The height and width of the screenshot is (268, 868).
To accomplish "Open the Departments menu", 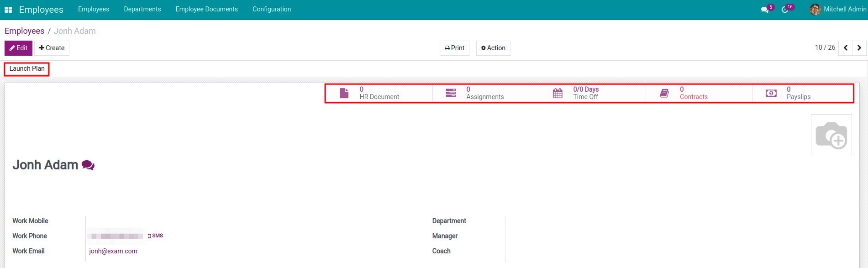I will pos(142,9).
